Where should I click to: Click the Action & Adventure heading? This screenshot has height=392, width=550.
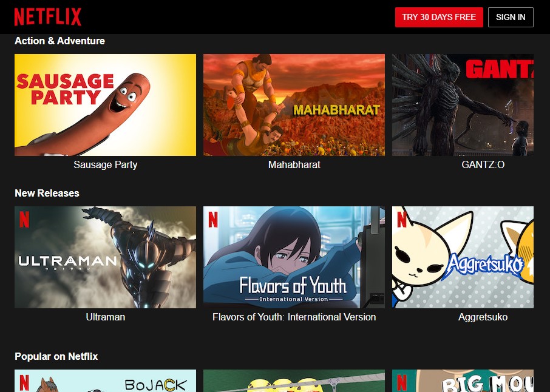(x=59, y=41)
